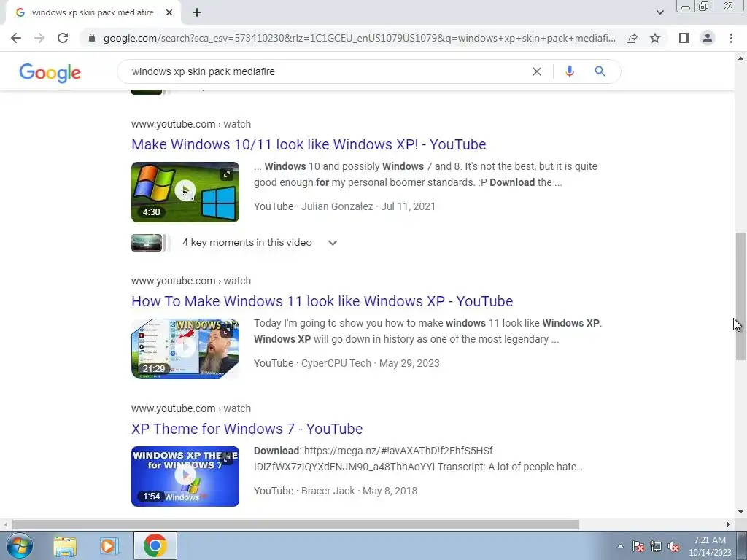Screen dimensions: 747x560
Task: Open the network status tray icon
Action: click(x=656, y=546)
